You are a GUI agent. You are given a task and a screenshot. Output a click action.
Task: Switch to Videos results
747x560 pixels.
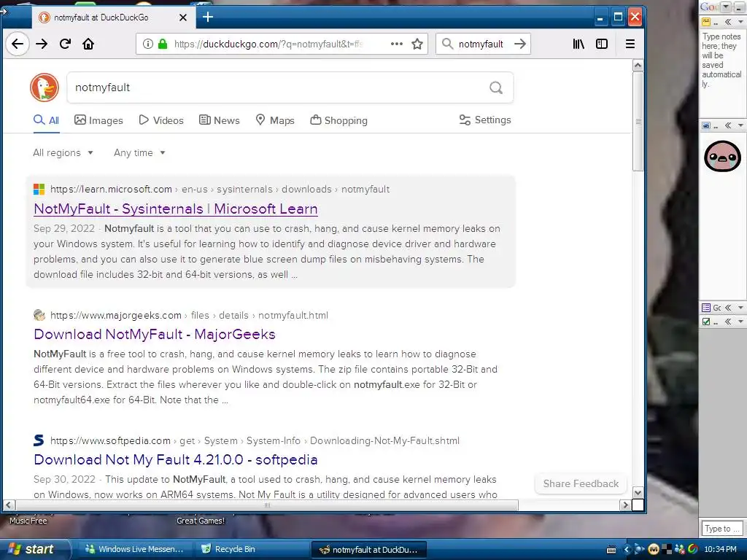[161, 120]
